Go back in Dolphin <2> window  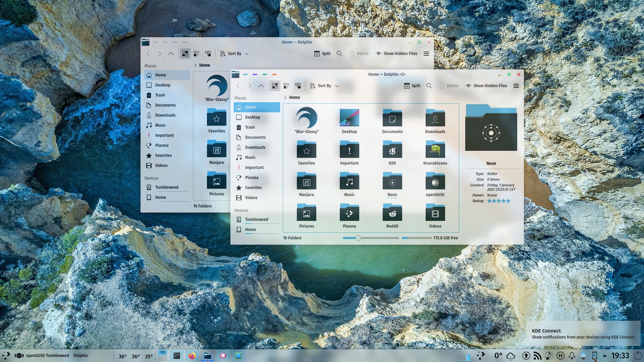pyautogui.click(x=238, y=86)
